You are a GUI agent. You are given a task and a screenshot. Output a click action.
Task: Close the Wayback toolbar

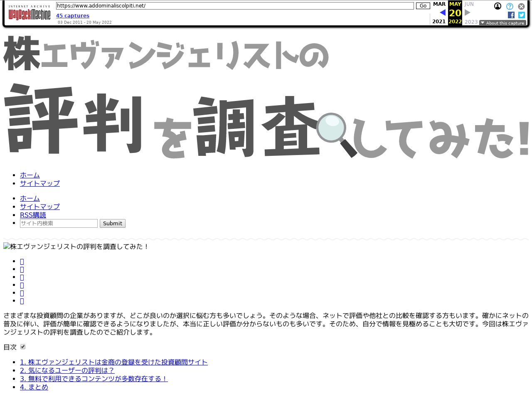[x=521, y=6]
